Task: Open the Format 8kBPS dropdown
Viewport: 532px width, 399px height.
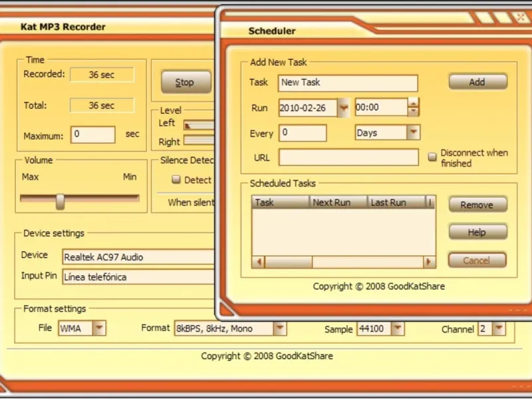Action: [279, 328]
